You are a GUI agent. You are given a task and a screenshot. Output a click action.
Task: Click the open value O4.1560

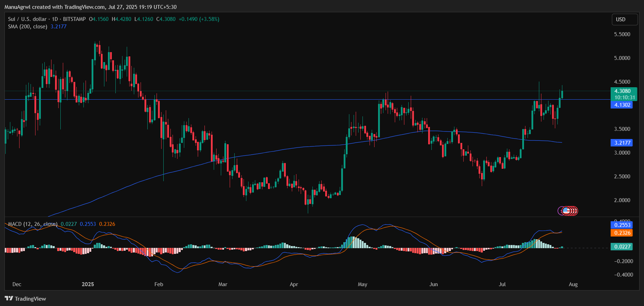(99, 19)
